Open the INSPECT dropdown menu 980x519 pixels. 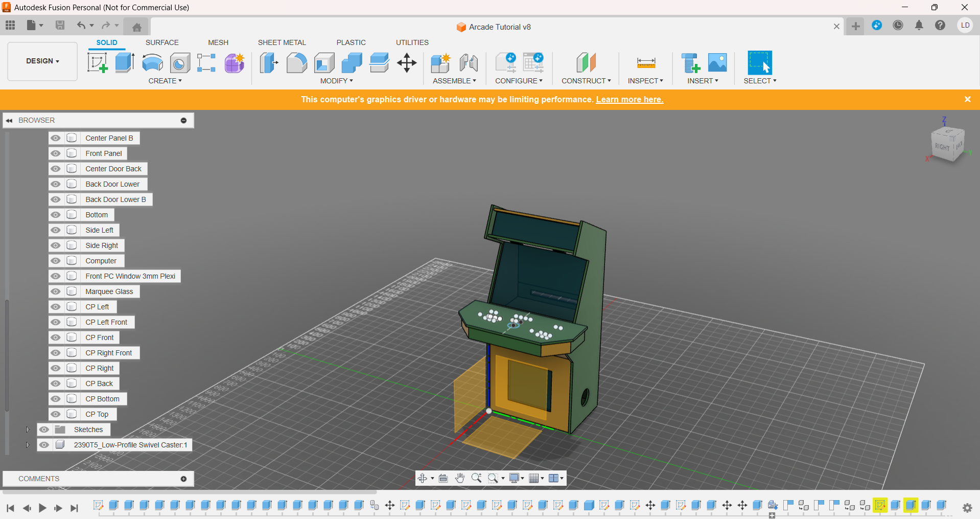(x=645, y=81)
